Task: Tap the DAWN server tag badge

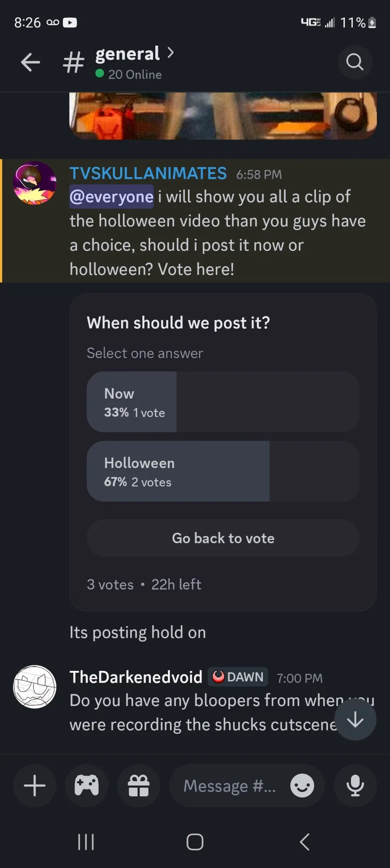Action: [x=238, y=677]
